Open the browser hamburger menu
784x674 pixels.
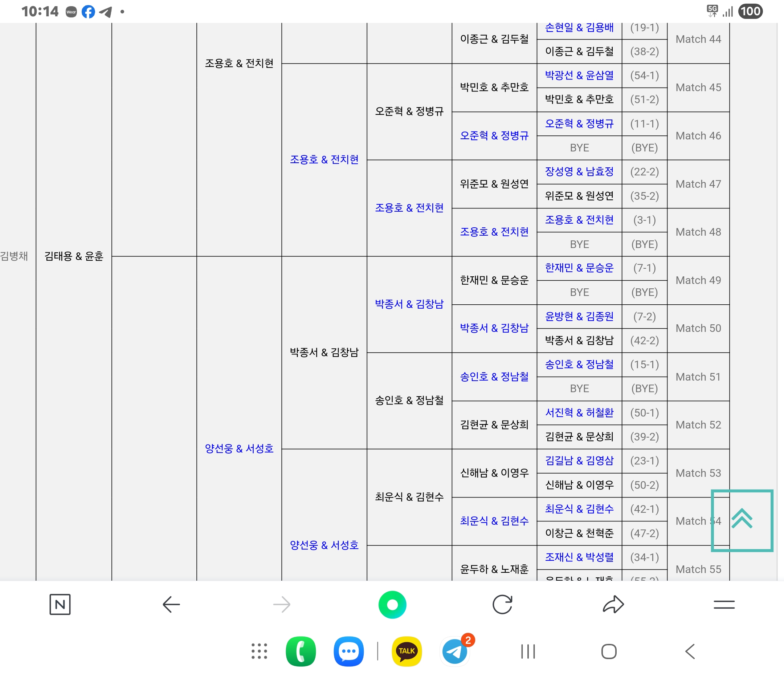click(x=724, y=604)
